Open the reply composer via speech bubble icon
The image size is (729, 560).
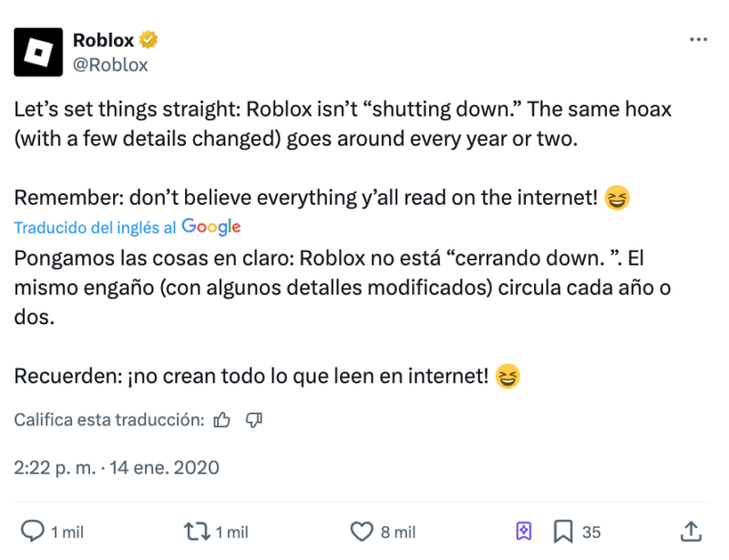click(x=34, y=531)
